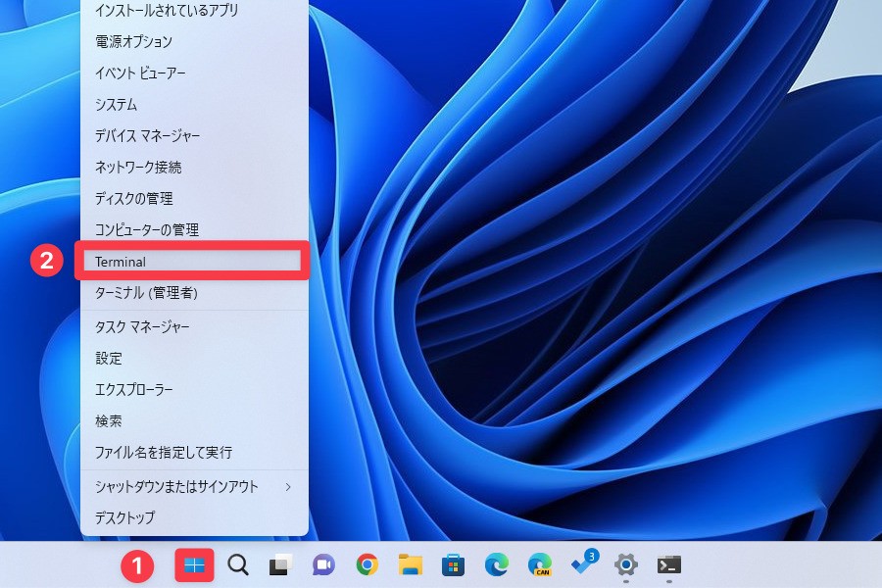Open ファイル名を指定して実行
Screen dimensions: 882x588
pos(195,452)
